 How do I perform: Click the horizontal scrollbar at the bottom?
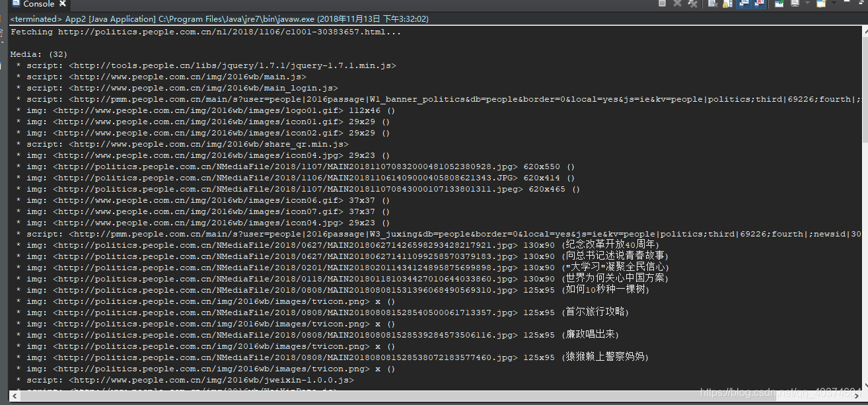pos(429,400)
